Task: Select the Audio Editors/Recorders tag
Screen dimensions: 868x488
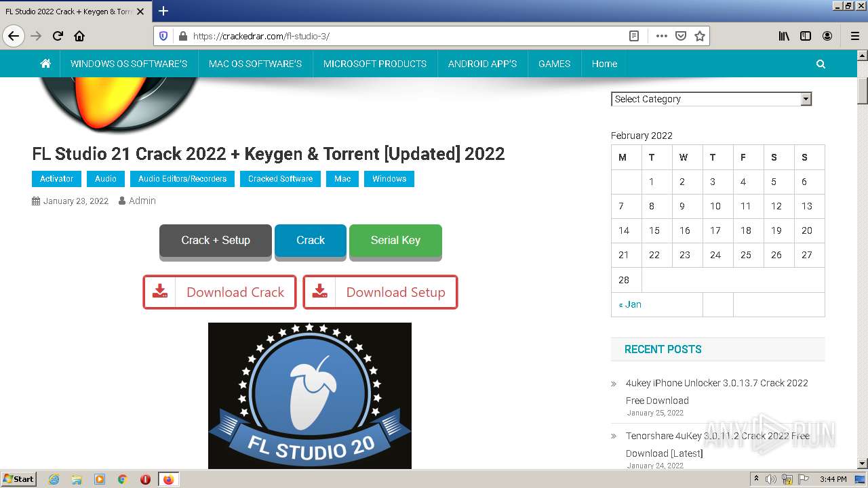Action: click(x=182, y=179)
